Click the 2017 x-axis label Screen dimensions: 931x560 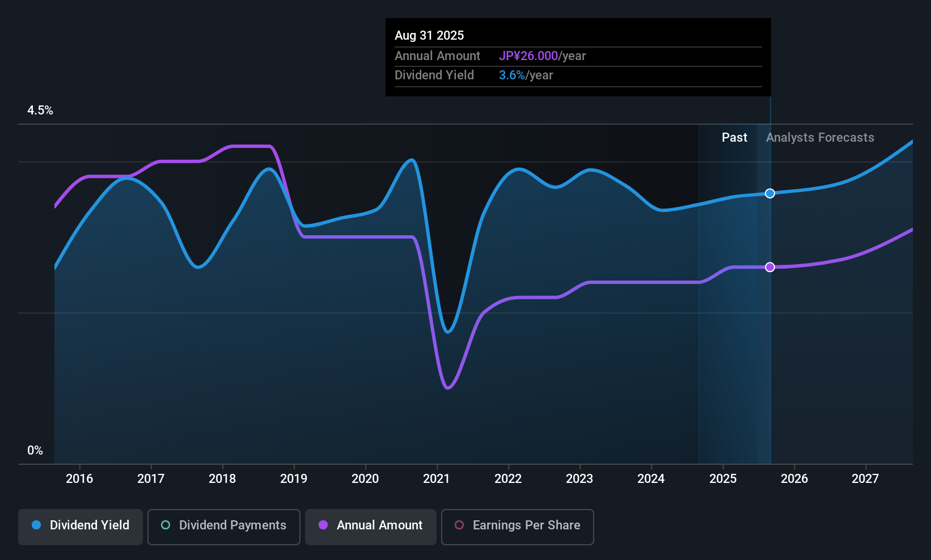(151, 478)
